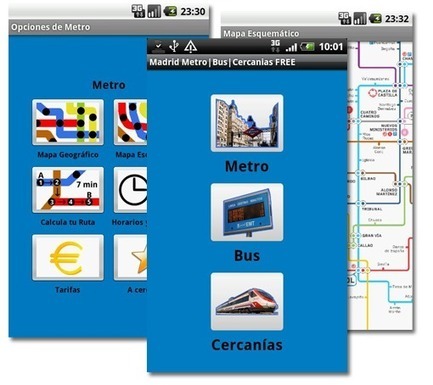Tap the clock Horarios icon

point(131,190)
